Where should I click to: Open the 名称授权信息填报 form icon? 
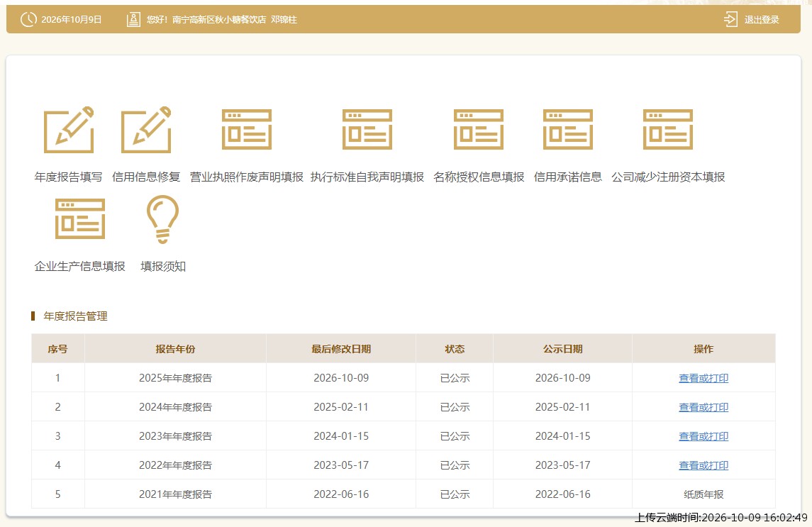(479, 130)
